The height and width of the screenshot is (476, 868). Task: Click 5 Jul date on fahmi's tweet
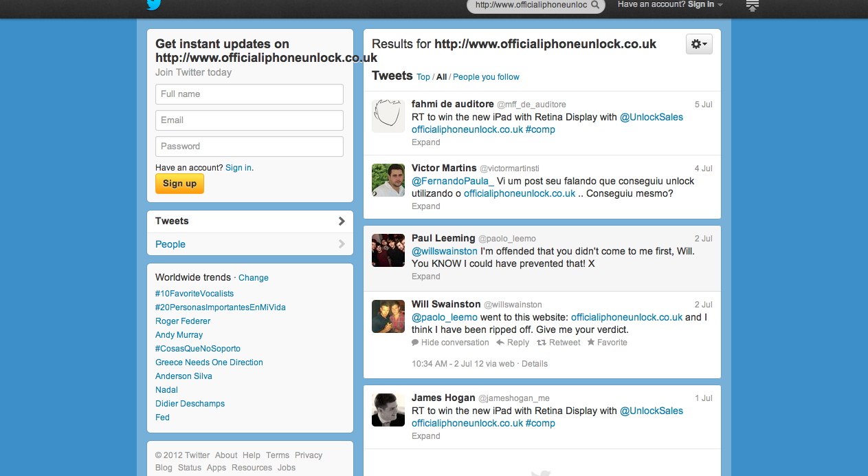click(703, 105)
